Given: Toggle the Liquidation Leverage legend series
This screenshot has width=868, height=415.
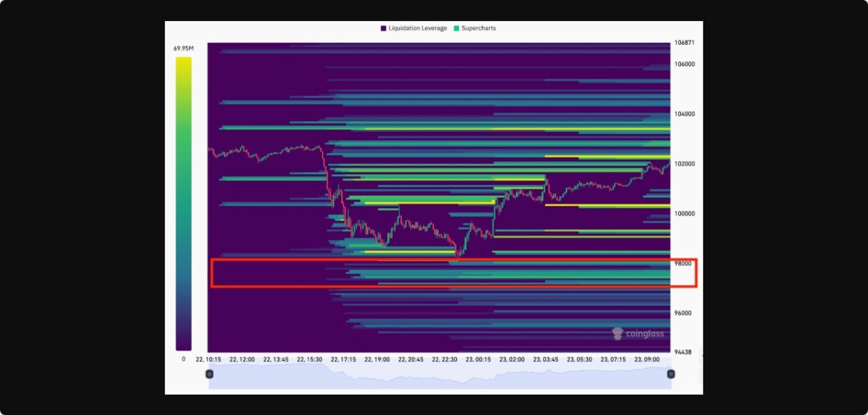Looking at the screenshot, I should click(417, 28).
